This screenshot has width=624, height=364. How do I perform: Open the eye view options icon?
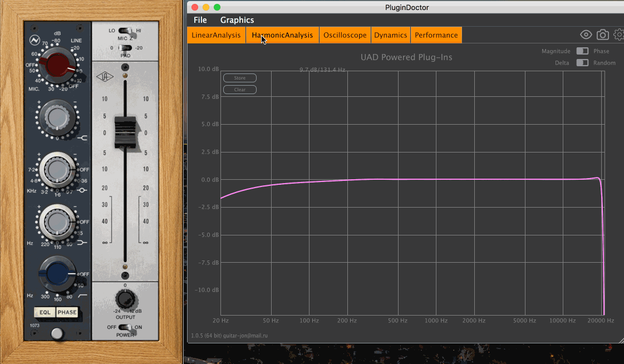[586, 35]
